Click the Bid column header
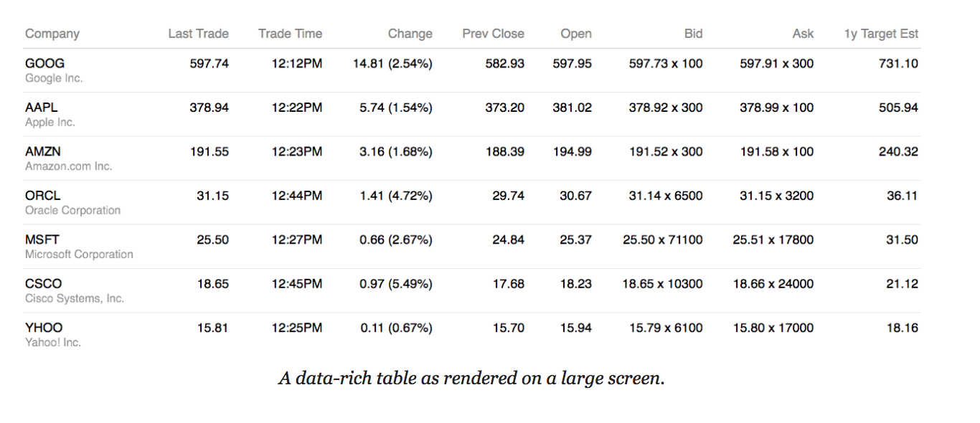This screenshot has width=980, height=423. (693, 34)
